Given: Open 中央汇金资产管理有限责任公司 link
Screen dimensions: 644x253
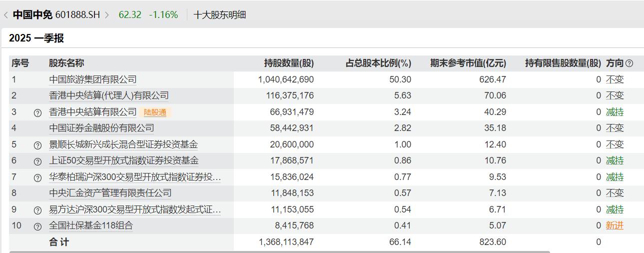Looking at the screenshot, I should click(x=110, y=193).
